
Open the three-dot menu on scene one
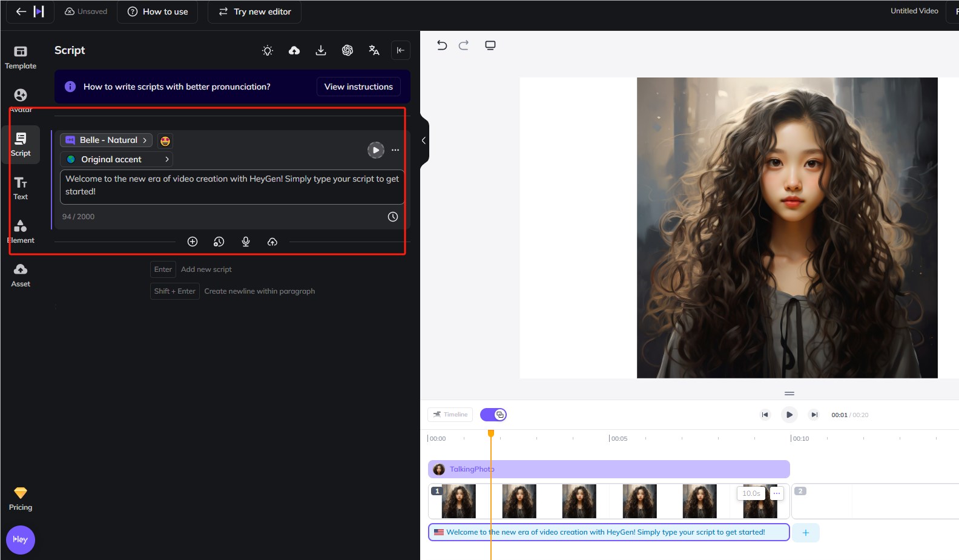777,493
